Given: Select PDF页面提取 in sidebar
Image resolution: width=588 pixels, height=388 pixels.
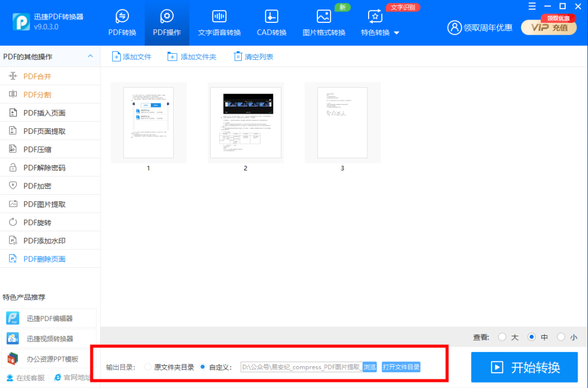Looking at the screenshot, I should (50, 131).
